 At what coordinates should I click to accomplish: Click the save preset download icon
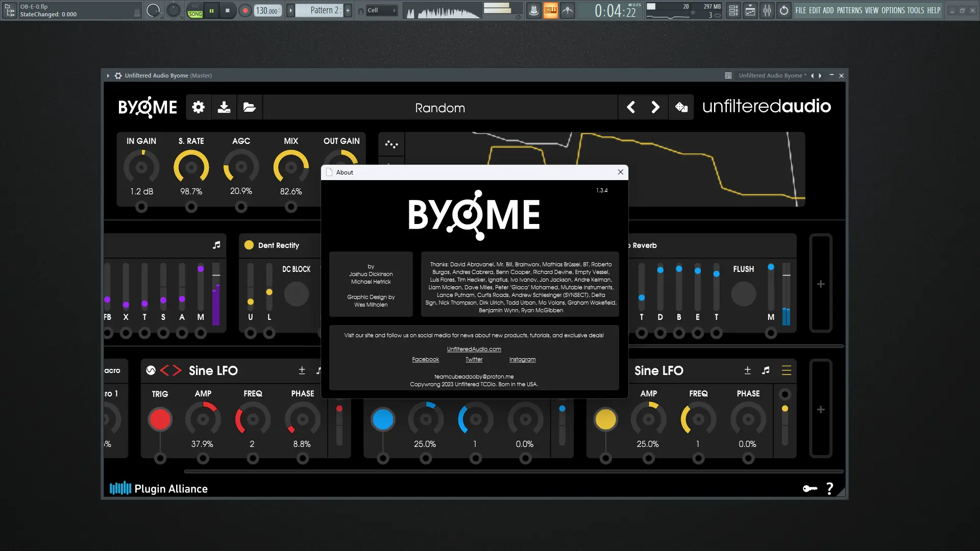(x=224, y=107)
